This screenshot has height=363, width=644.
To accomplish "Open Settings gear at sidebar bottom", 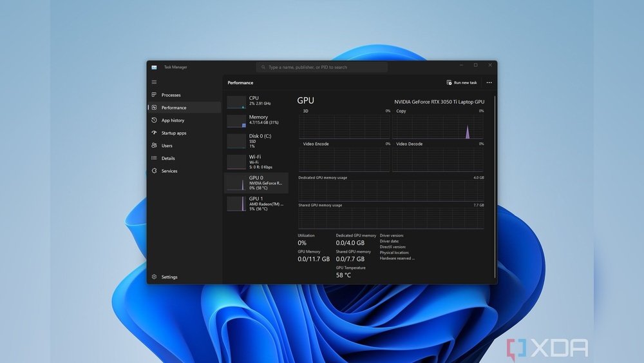I will (154, 277).
